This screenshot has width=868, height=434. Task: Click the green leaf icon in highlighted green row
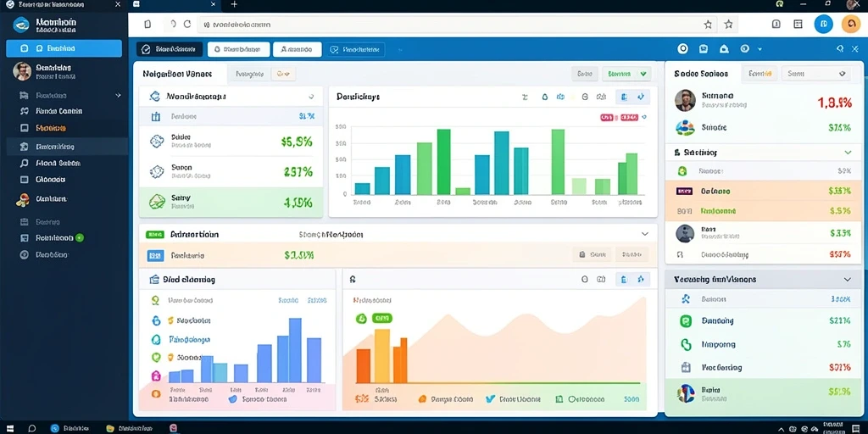[157, 202]
